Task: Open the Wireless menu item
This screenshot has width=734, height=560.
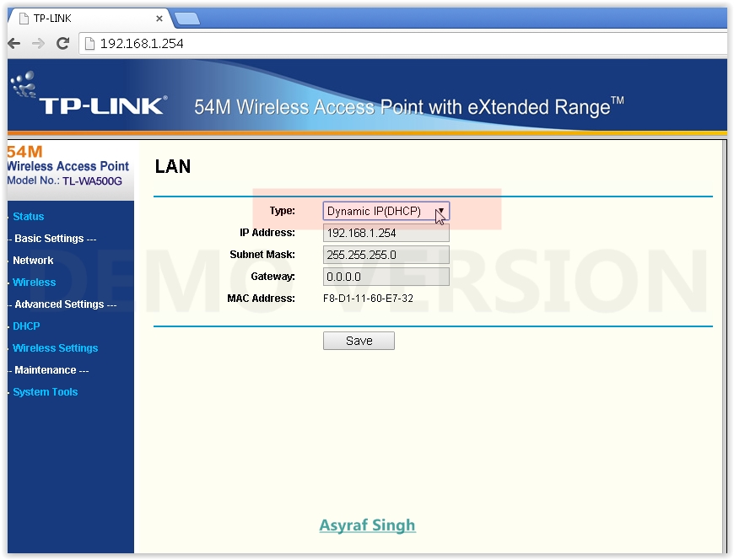Action: 35,283
